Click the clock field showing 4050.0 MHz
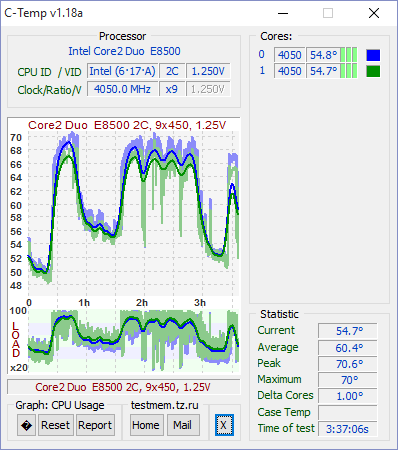Viewport: 398px width, 450px height. [122, 89]
